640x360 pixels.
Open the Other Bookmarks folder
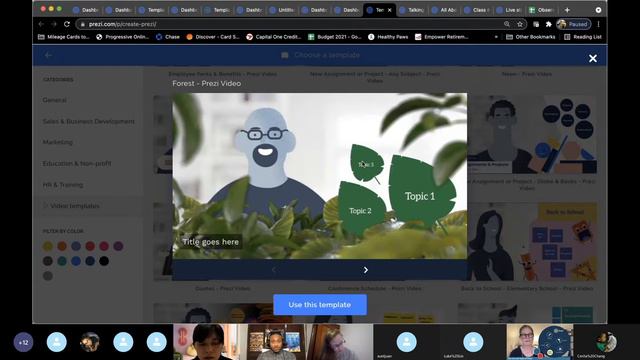[531, 37]
